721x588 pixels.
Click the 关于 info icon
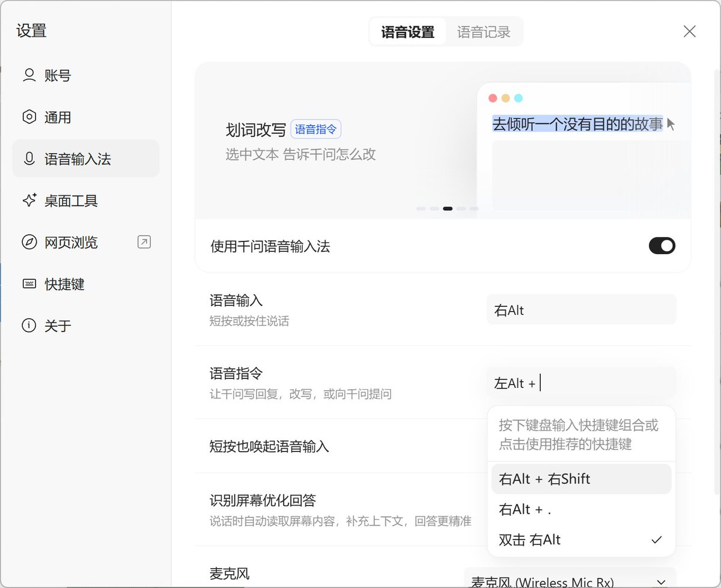tap(29, 326)
